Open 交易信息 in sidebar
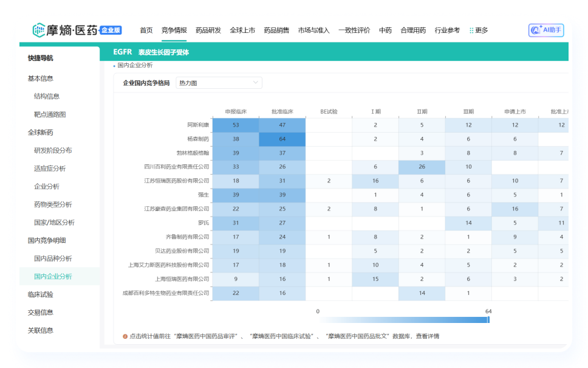This screenshot has width=588, height=368. coord(41,313)
